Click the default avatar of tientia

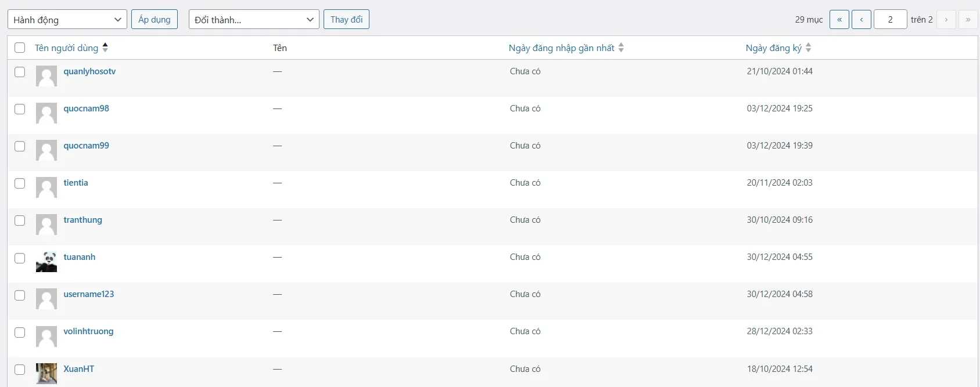(46, 187)
